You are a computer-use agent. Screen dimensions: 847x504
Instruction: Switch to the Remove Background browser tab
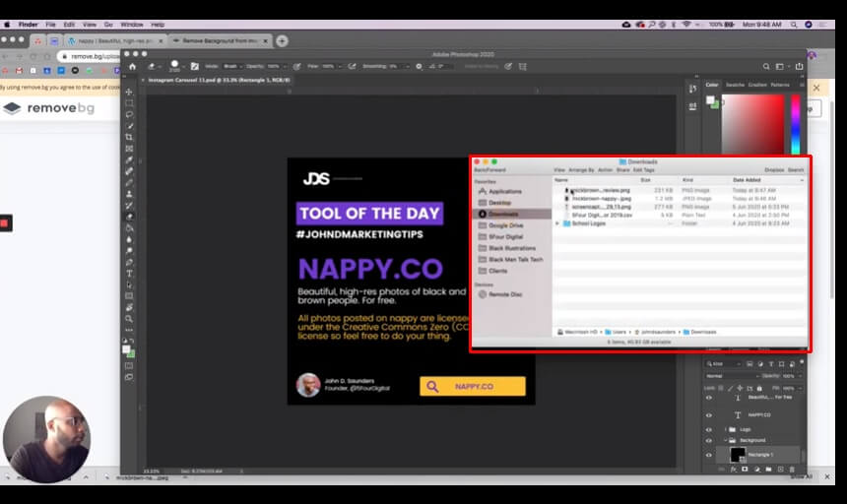coord(220,40)
